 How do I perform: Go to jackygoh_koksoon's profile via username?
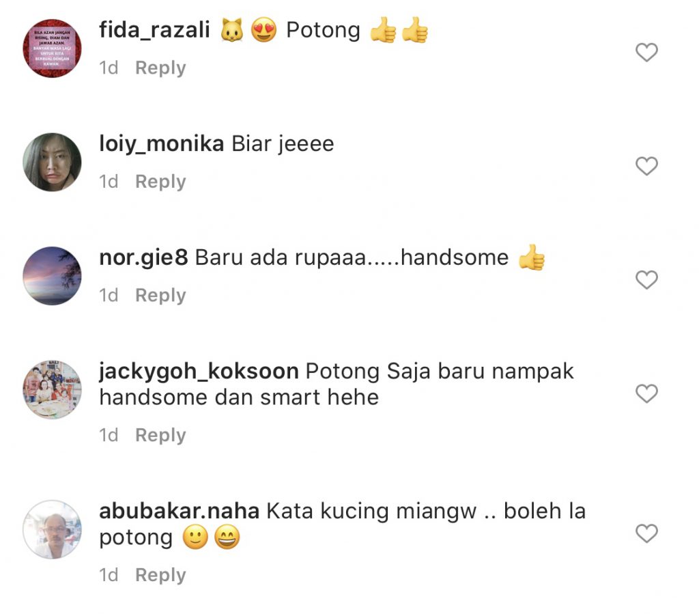[199, 372]
